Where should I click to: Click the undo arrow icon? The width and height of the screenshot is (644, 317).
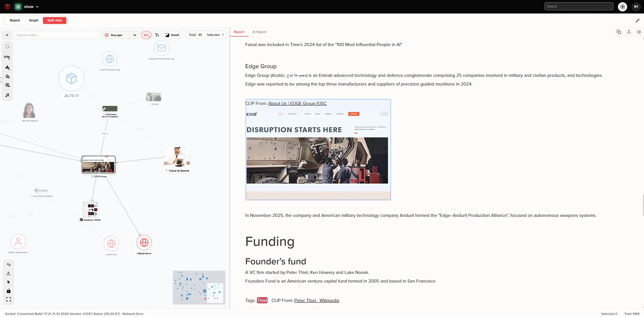point(9,265)
